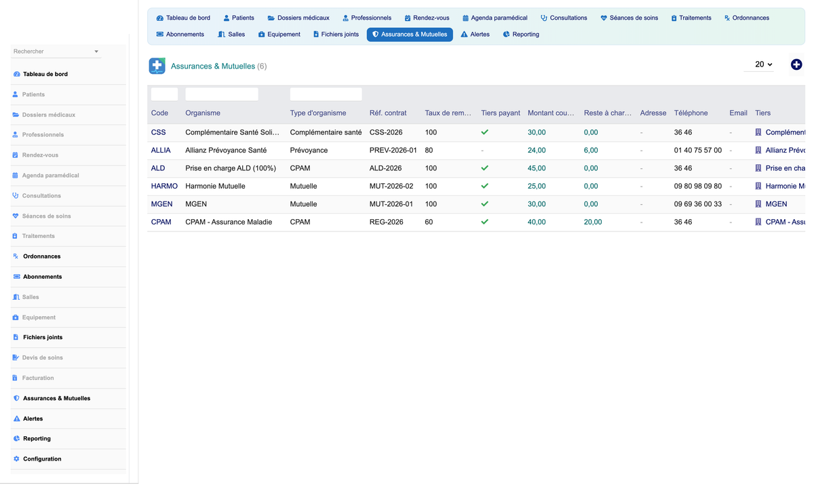814x504 pixels.
Task: Click Tiers payant checkmark in CSS row
Action: (484, 132)
